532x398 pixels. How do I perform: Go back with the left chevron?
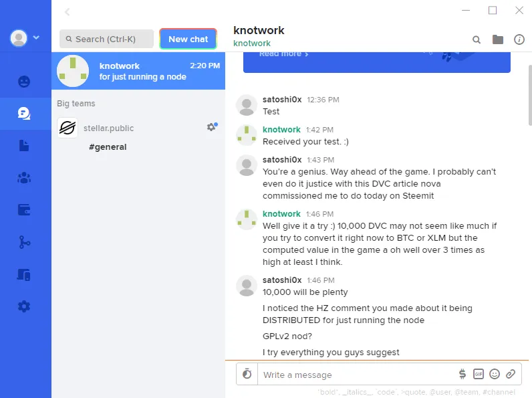coord(68,12)
